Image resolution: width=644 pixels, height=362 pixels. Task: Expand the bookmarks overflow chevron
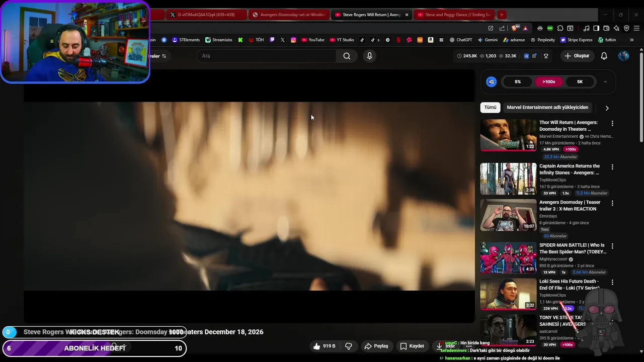click(632, 40)
